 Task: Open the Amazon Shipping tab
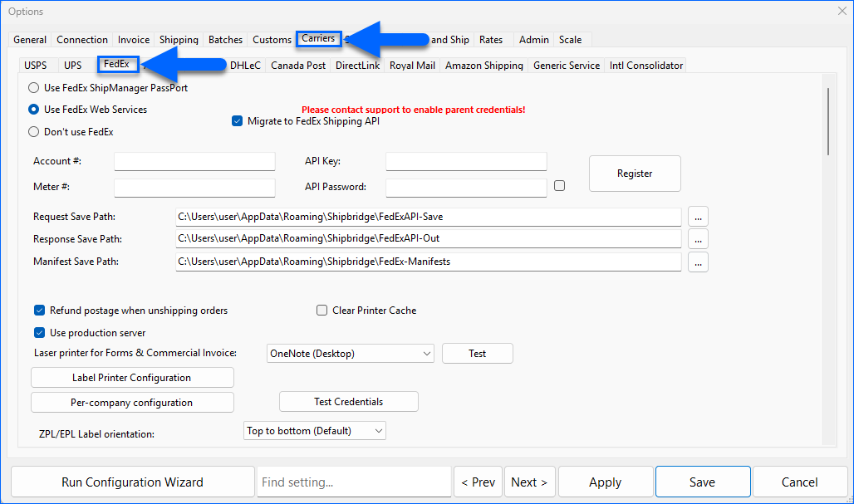coord(484,66)
